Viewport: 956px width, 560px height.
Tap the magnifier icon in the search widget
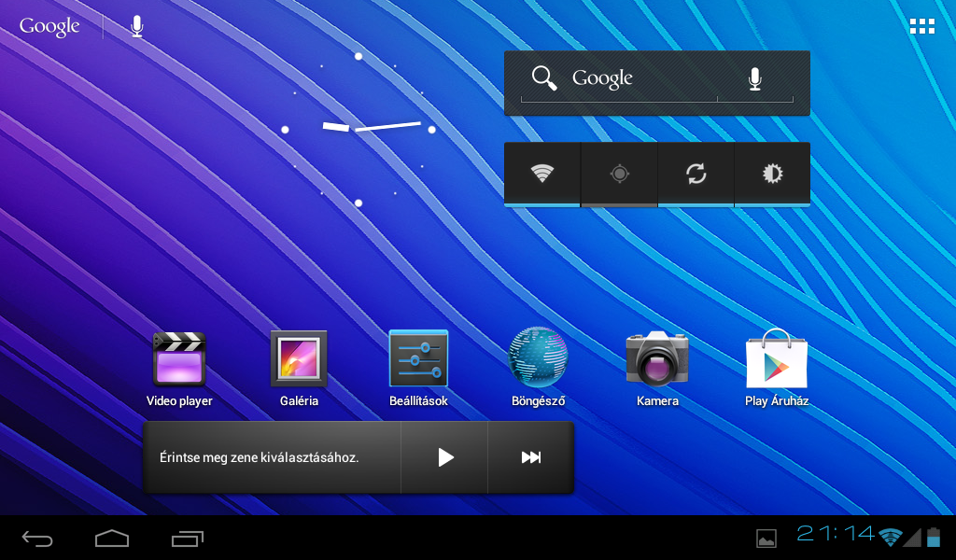click(x=544, y=78)
